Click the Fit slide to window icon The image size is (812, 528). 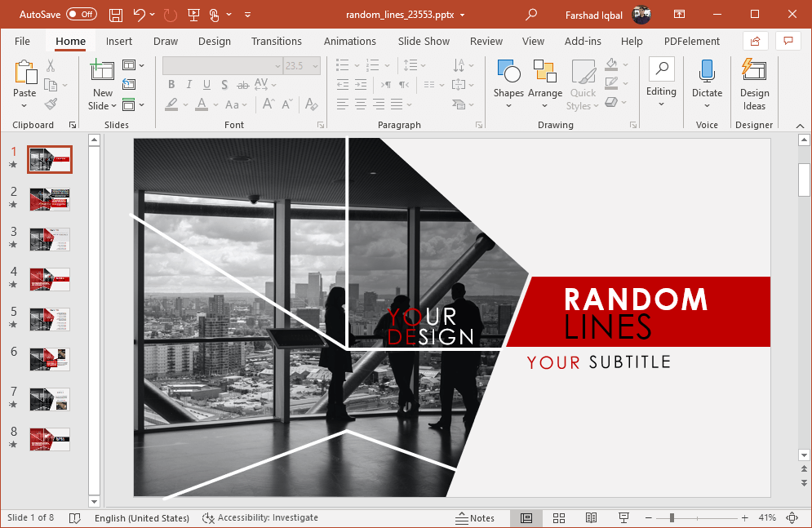(x=791, y=518)
